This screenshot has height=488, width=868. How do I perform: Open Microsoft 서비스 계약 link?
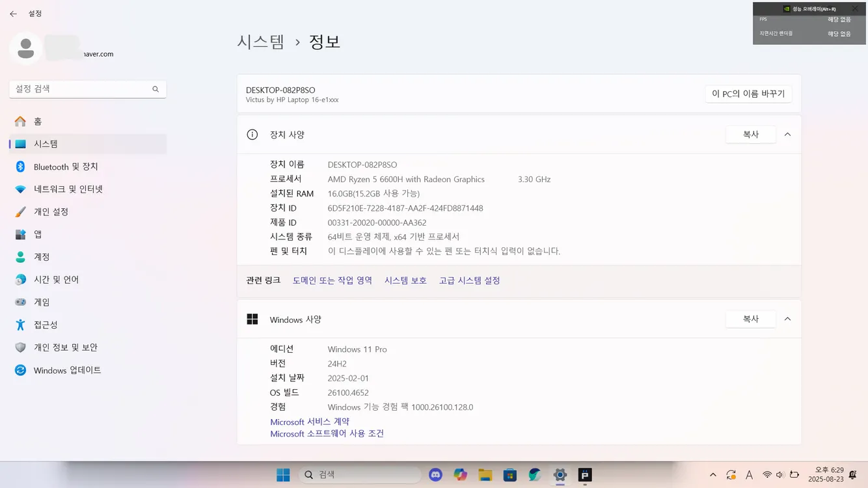tap(310, 422)
